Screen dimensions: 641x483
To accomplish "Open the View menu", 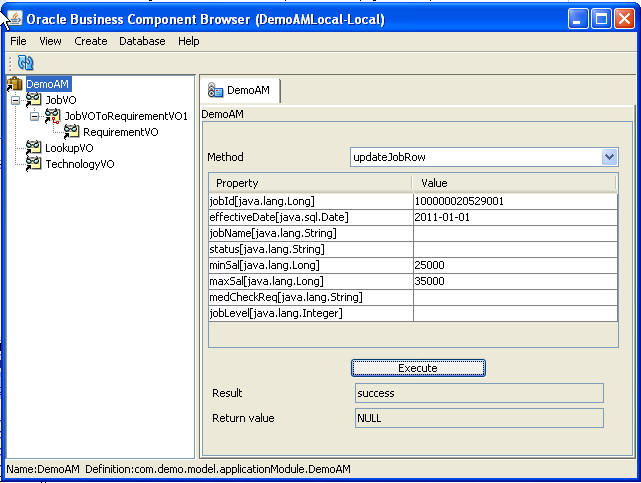I will click(50, 41).
